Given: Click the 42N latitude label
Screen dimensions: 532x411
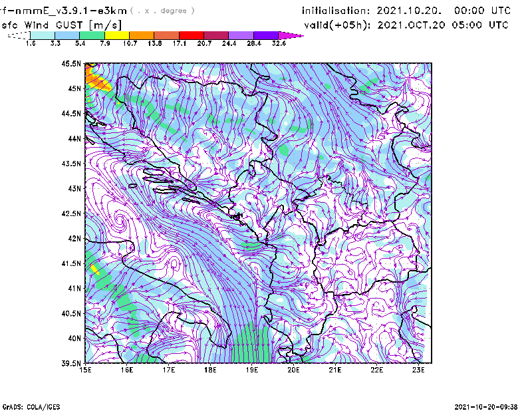Looking at the screenshot, I should (x=74, y=239).
